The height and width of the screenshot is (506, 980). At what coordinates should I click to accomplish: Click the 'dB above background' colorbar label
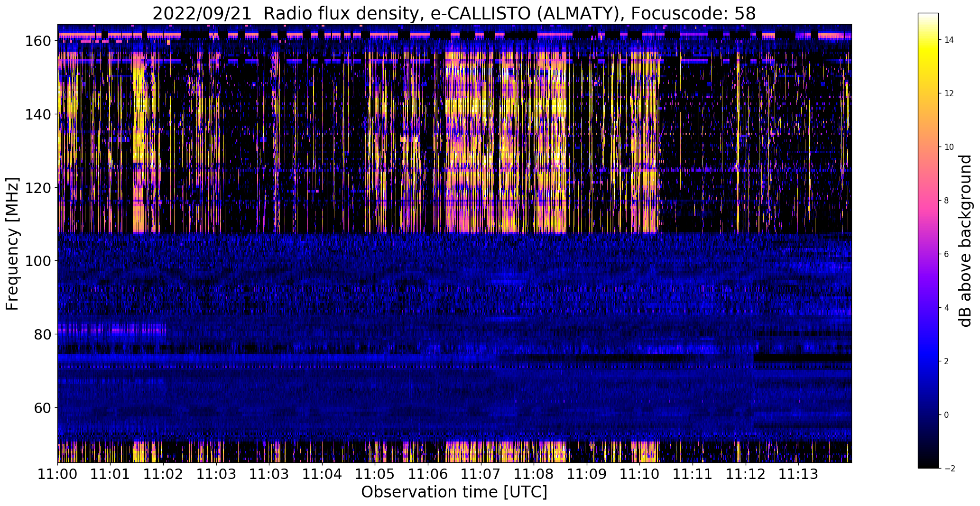pos(965,240)
